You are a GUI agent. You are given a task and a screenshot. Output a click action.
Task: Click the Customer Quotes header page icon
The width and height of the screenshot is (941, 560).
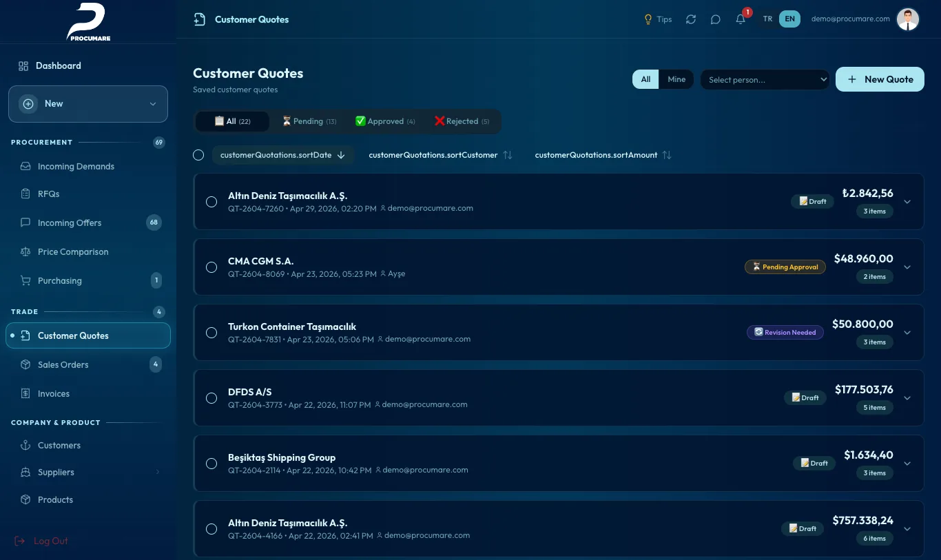(200, 19)
